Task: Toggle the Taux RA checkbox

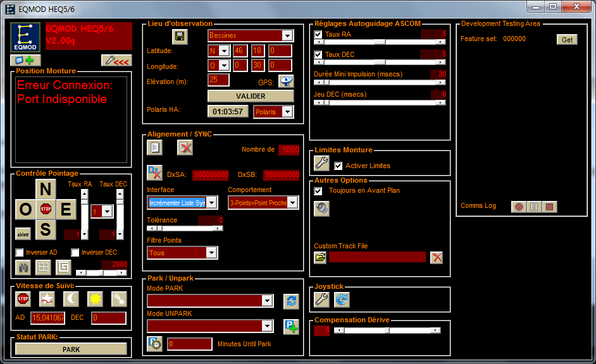Action: pyautogui.click(x=318, y=35)
